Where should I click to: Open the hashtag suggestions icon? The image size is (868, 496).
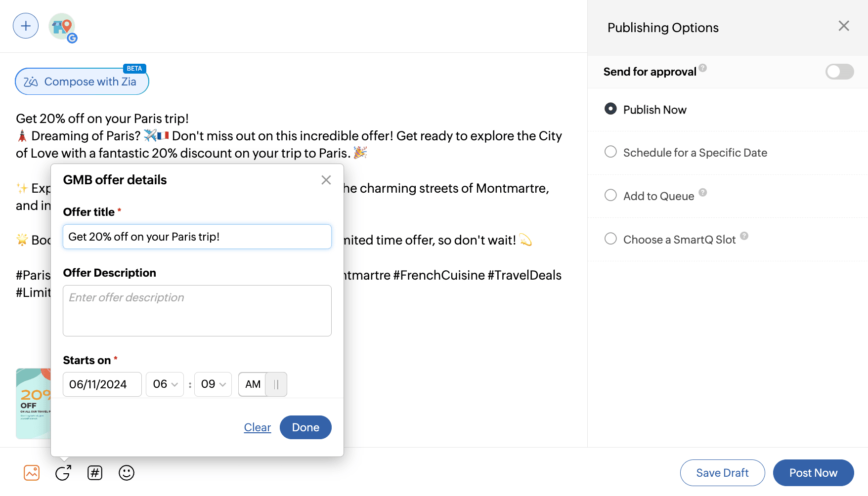point(95,473)
